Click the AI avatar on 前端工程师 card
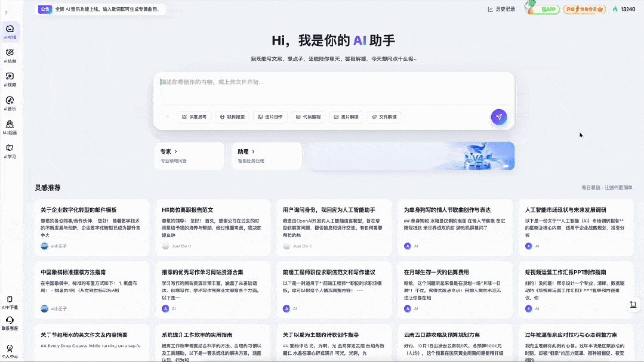Viewport: 644px width, 362px height. click(x=286, y=309)
